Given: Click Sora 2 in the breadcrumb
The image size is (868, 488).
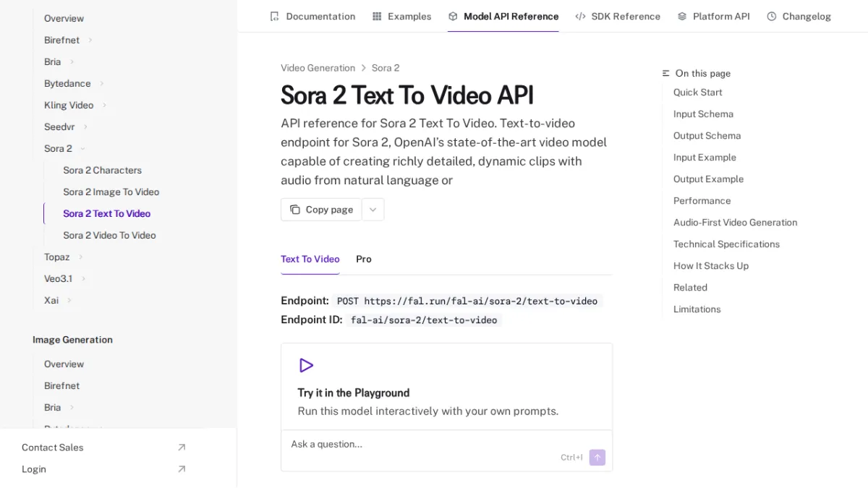Looking at the screenshot, I should coord(386,68).
